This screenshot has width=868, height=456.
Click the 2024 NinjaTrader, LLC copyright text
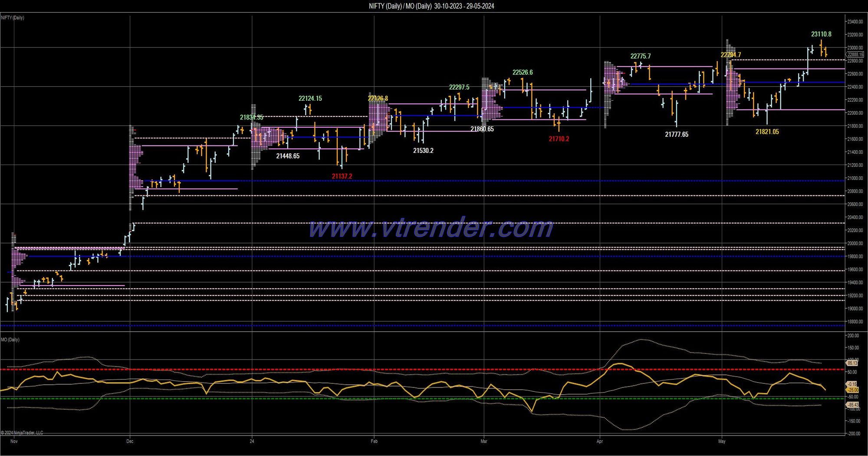click(x=22, y=433)
